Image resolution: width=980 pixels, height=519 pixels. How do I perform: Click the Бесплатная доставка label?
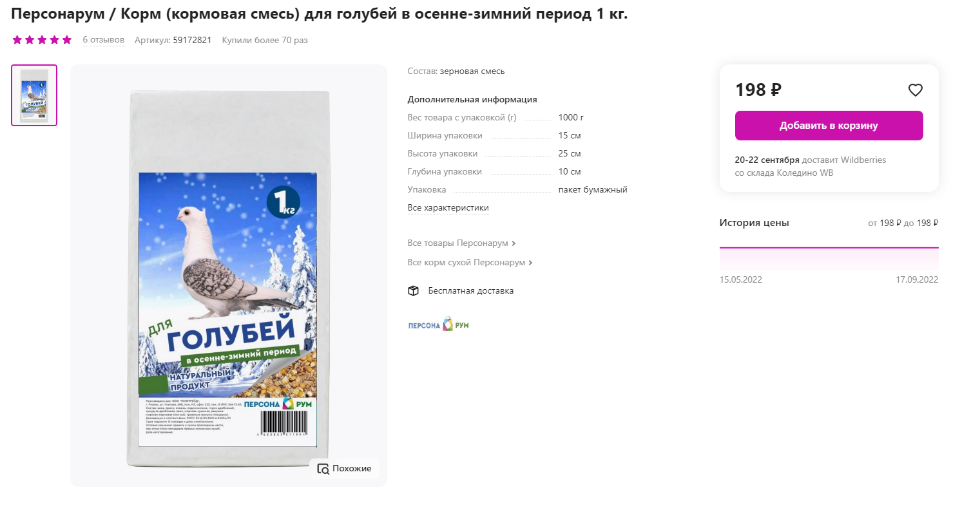[x=470, y=291]
